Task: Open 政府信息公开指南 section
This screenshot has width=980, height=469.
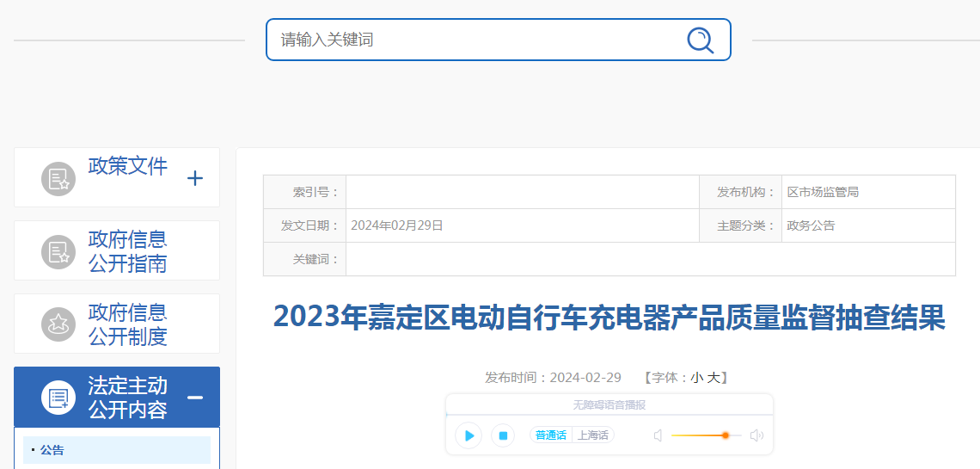Action: click(128, 251)
